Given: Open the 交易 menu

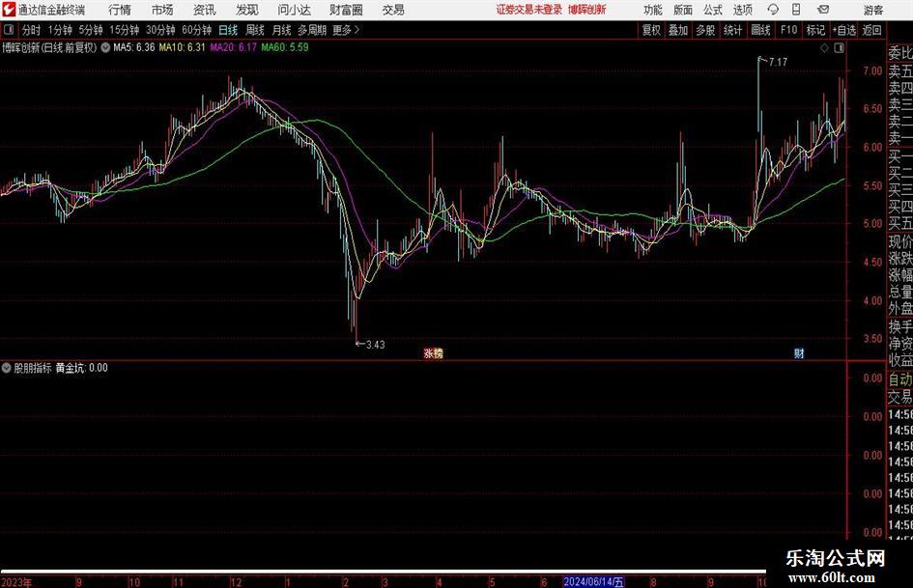Looking at the screenshot, I should pyautogui.click(x=393, y=10).
